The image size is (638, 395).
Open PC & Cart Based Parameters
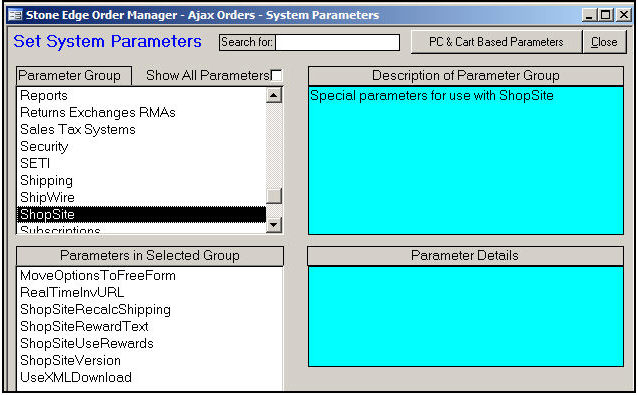tap(496, 42)
